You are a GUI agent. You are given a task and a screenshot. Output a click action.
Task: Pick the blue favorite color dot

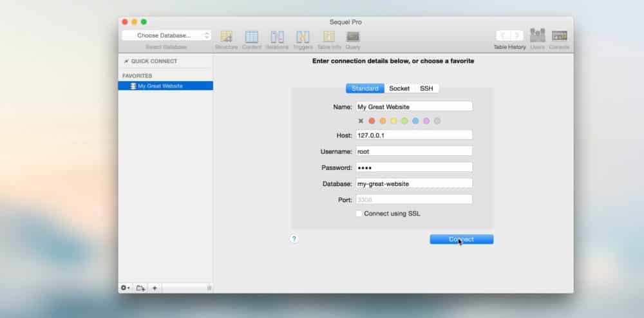[415, 121]
